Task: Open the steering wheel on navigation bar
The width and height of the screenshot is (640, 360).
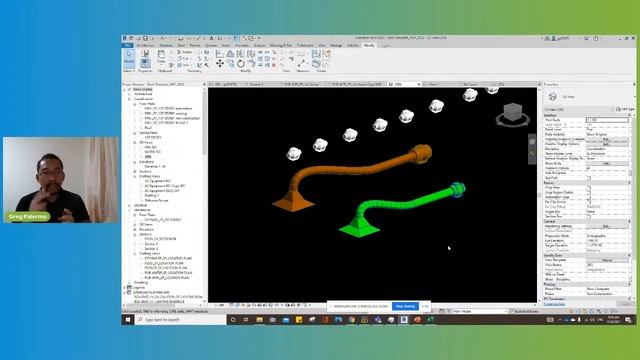Action: 532,142
